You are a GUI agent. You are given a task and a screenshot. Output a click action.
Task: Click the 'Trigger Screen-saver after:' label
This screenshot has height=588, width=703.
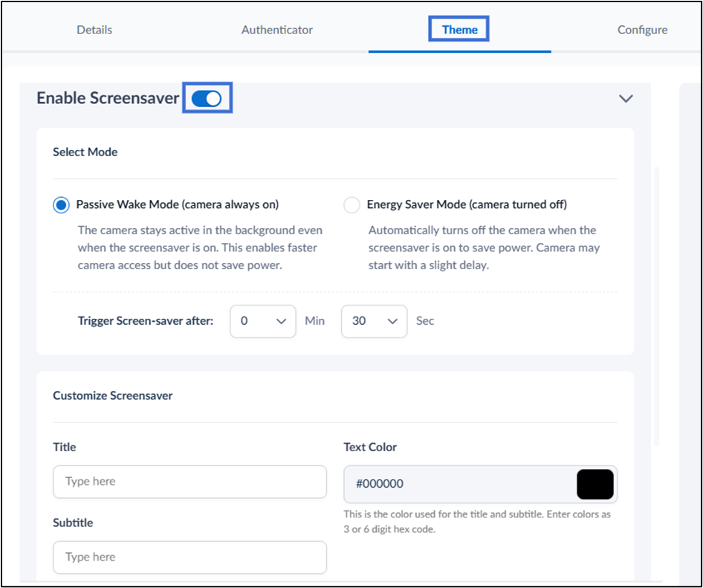pyautogui.click(x=146, y=320)
